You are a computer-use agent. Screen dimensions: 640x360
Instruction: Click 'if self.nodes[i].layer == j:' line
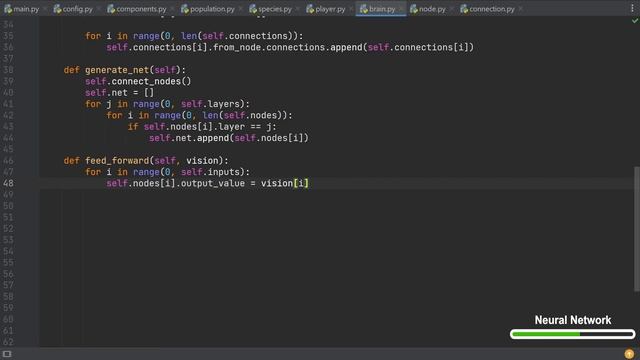[x=202, y=127]
